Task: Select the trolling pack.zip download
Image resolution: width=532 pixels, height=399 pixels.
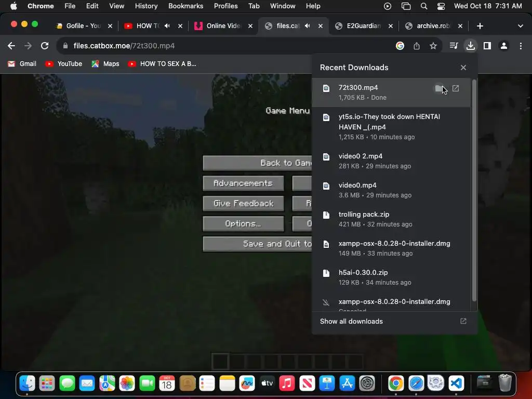Action: pos(391,219)
